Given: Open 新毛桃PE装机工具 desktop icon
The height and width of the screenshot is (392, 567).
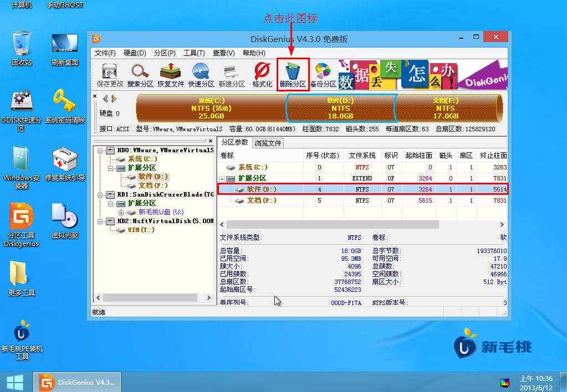Looking at the screenshot, I should coord(22,340).
